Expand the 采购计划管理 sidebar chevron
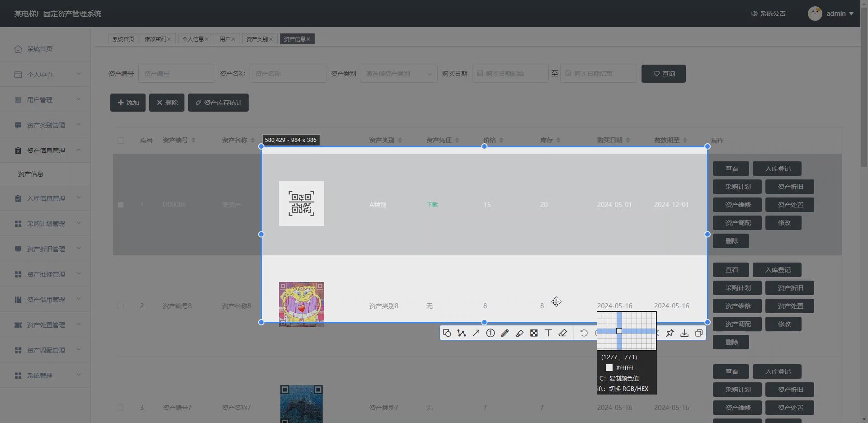This screenshot has width=868, height=423. coord(78,223)
